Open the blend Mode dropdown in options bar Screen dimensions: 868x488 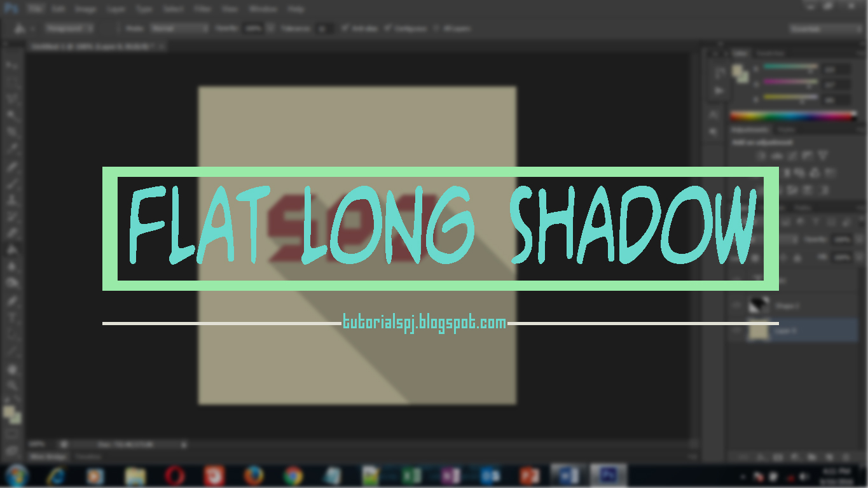pyautogui.click(x=178, y=28)
